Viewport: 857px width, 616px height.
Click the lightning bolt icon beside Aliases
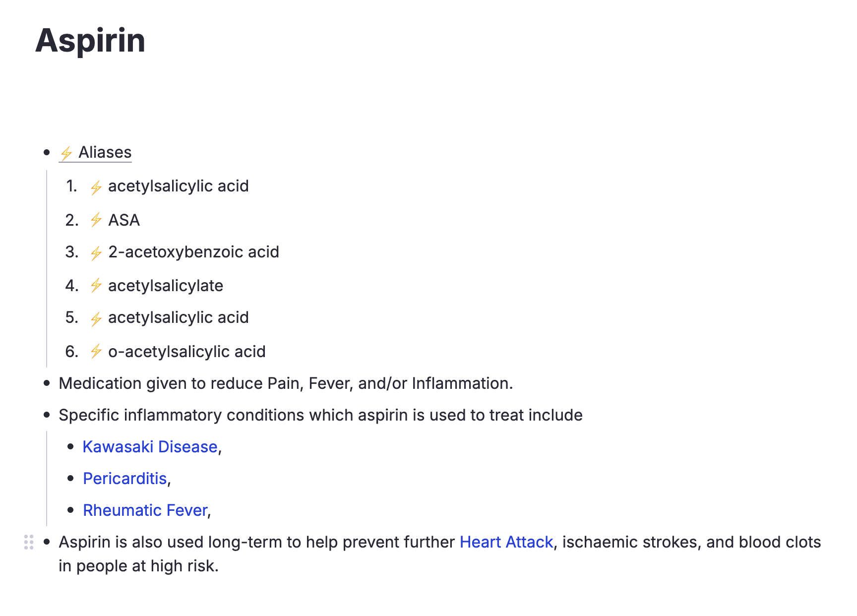pos(66,153)
